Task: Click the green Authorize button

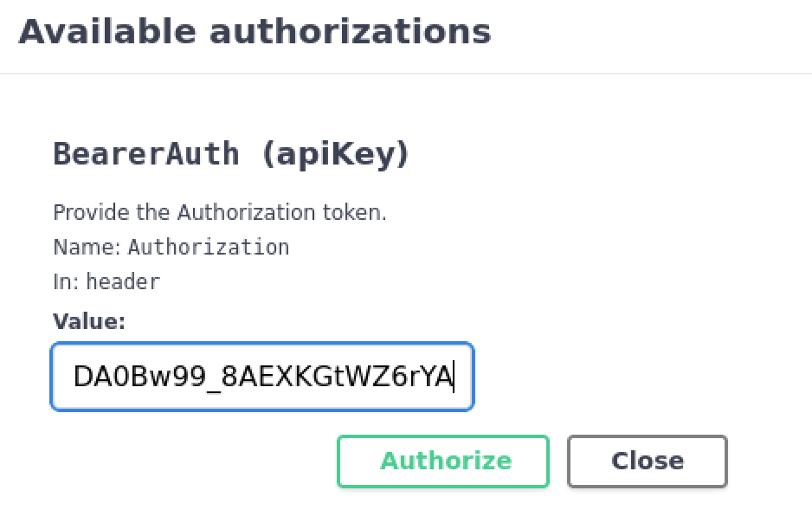Action: [442, 461]
